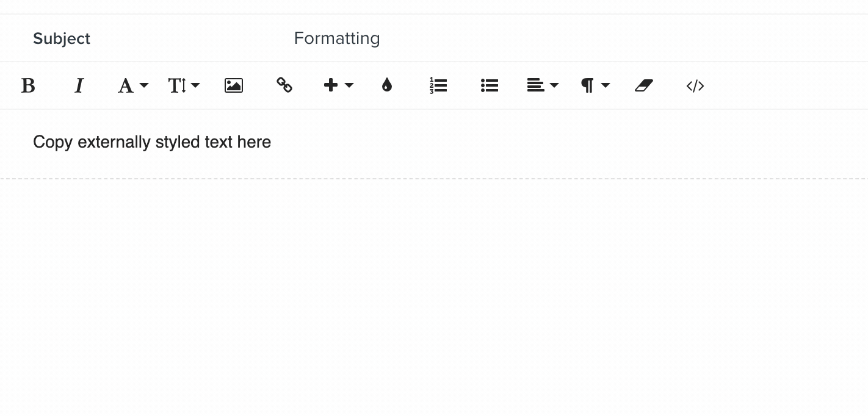The image size is (868, 416).
Task: Expand the caret beside the pilcrow icon
Action: (606, 85)
